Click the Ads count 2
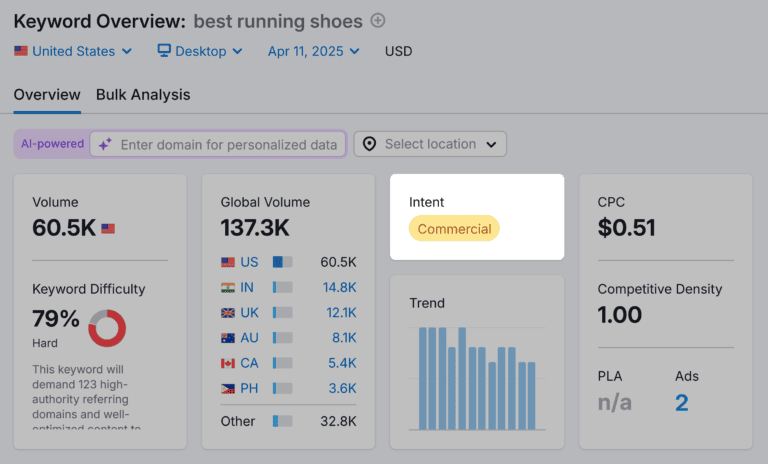This screenshot has height=464, width=768. pyautogui.click(x=682, y=403)
